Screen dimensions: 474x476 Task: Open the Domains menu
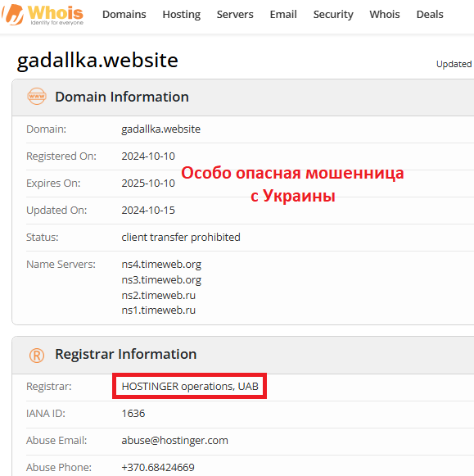(x=124, y=14)
